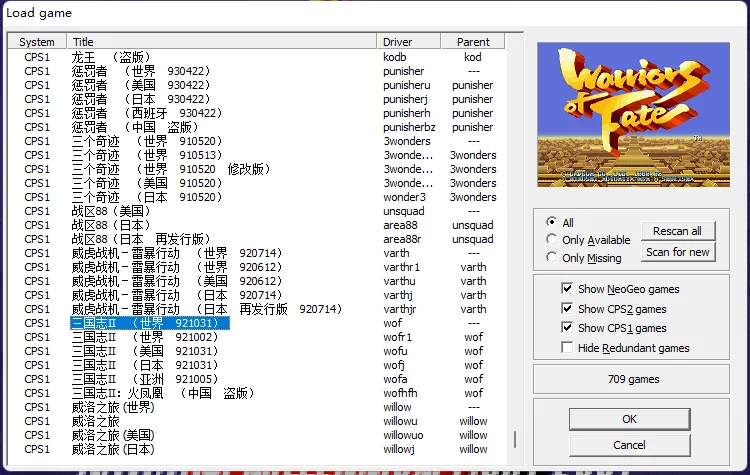Select the wofa driver row
Image resolution: width=750 pixels, height=475 pixels.
tap(256, 379)
